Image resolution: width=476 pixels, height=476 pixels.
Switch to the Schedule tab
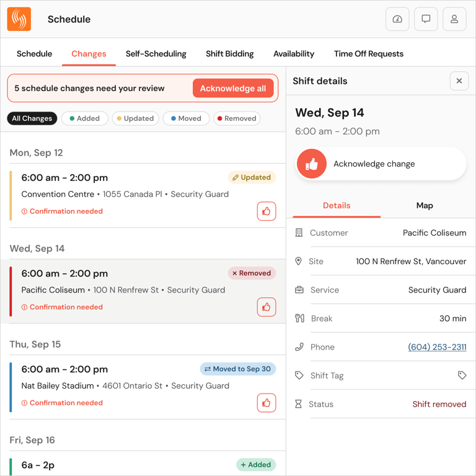pos(34,54)
